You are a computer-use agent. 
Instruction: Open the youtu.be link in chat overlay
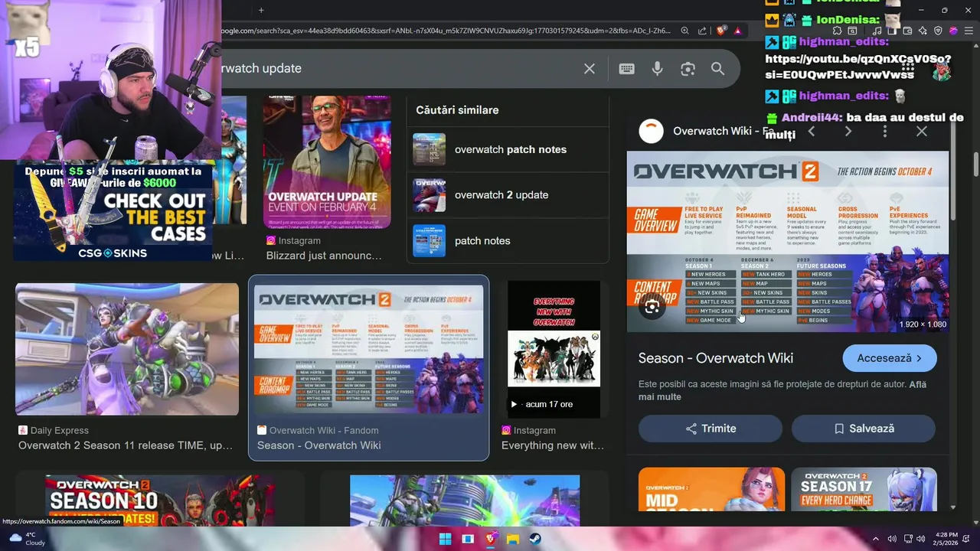click(857, 67)
